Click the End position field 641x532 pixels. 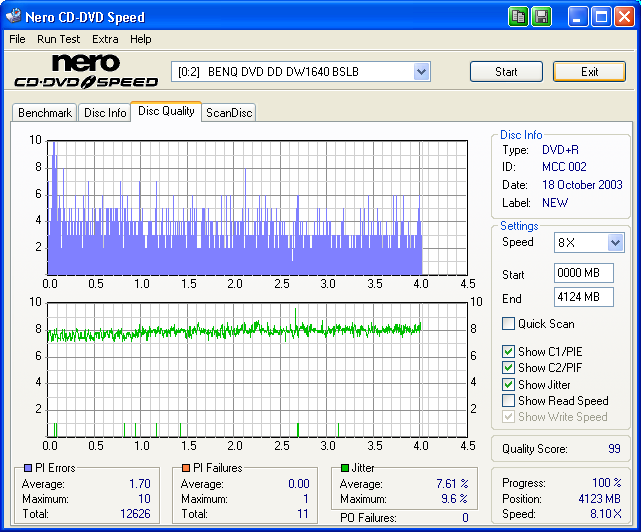tap(583, 297)
